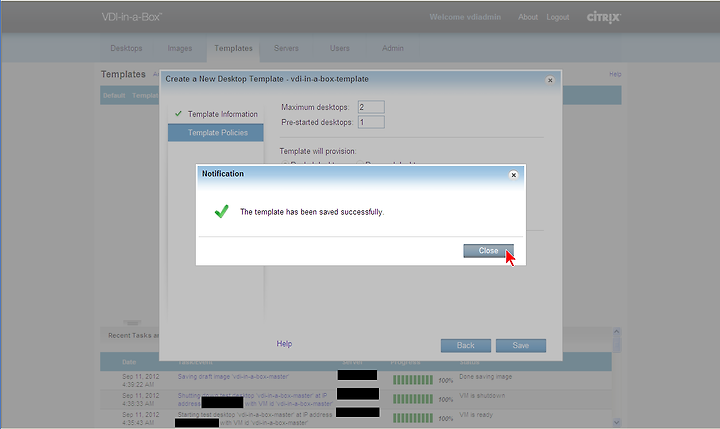Open the Servers tab
The height and width of the screenshot is (429, 720).
tap(286, 48)
